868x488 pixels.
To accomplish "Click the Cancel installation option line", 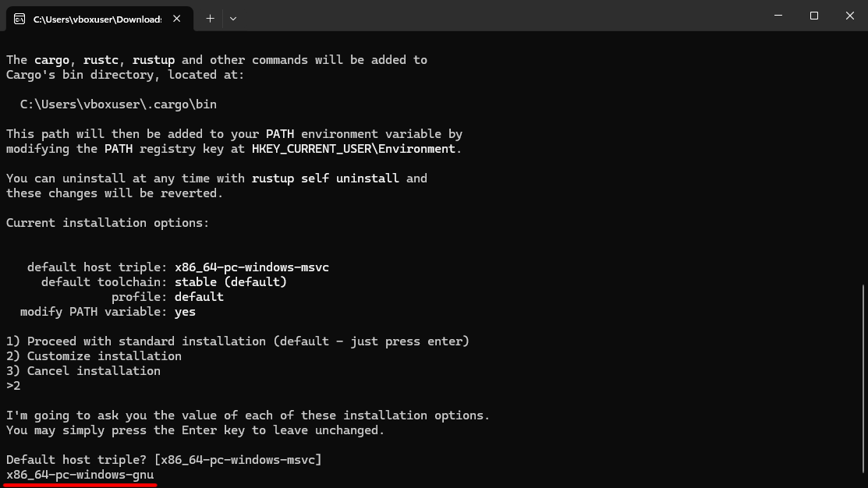I will pyautogui.click(x=83, y=371).
